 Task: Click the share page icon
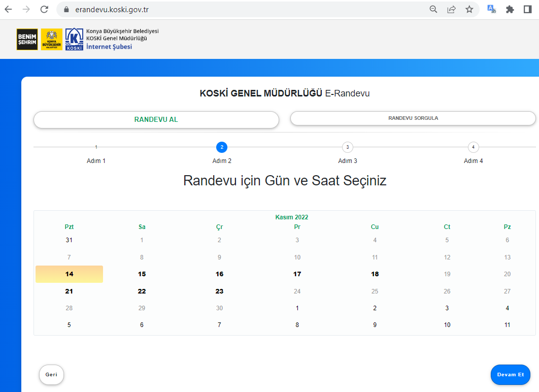click(x=451, y=9)
